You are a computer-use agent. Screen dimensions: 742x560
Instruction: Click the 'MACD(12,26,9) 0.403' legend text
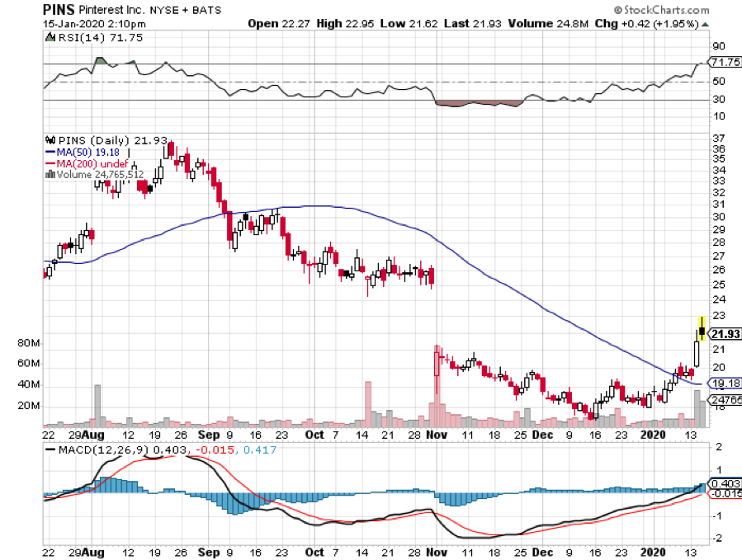[122, 449]
